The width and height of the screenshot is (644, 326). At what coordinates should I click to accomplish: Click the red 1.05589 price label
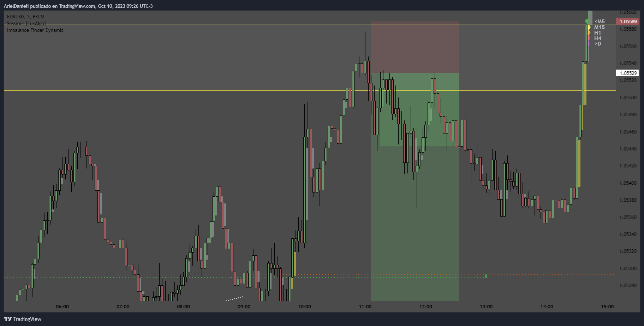point(628,22)
